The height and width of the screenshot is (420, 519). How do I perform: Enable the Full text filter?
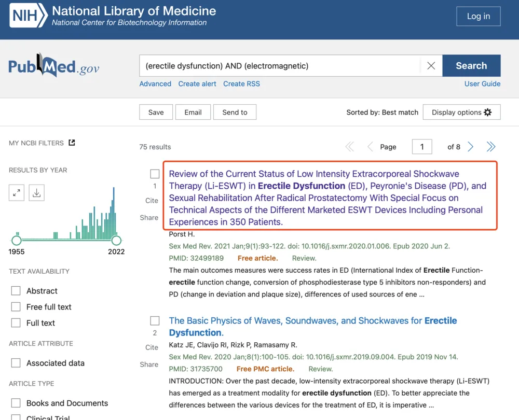(x=16, y=323)
